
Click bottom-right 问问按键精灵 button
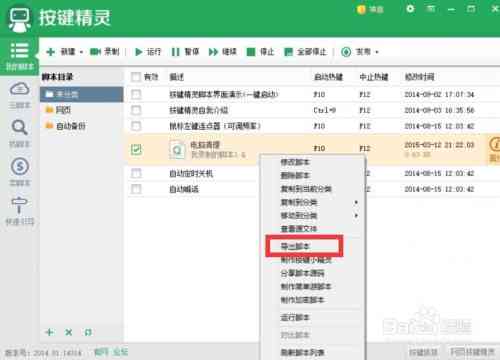coord(473,352)
